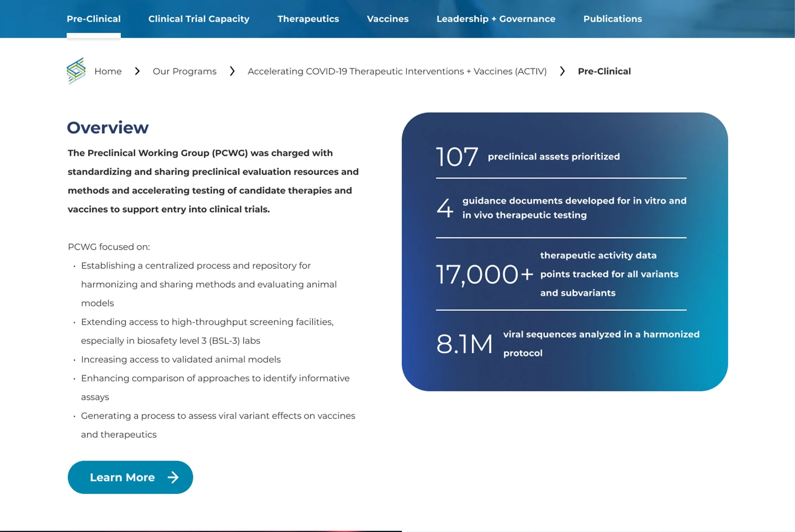Click the 107 preclinical assets statistic
The width and height of the screenshot is (795, 532).
[x=457, y=157]
